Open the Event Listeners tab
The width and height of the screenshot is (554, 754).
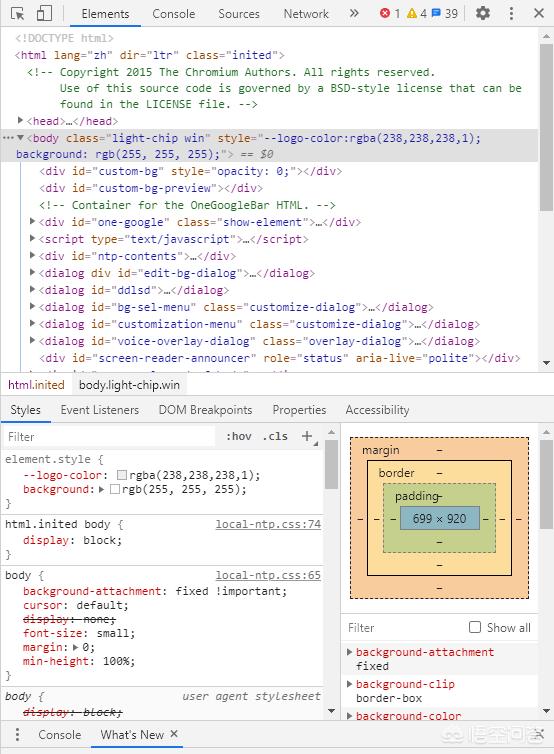pos(100,410)
